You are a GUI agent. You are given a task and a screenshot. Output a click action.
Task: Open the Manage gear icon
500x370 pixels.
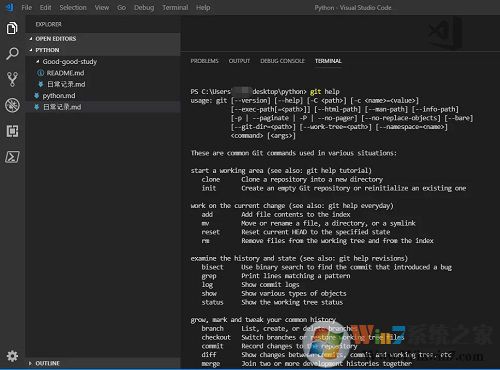pyautogui.click(x=12, y=356)
